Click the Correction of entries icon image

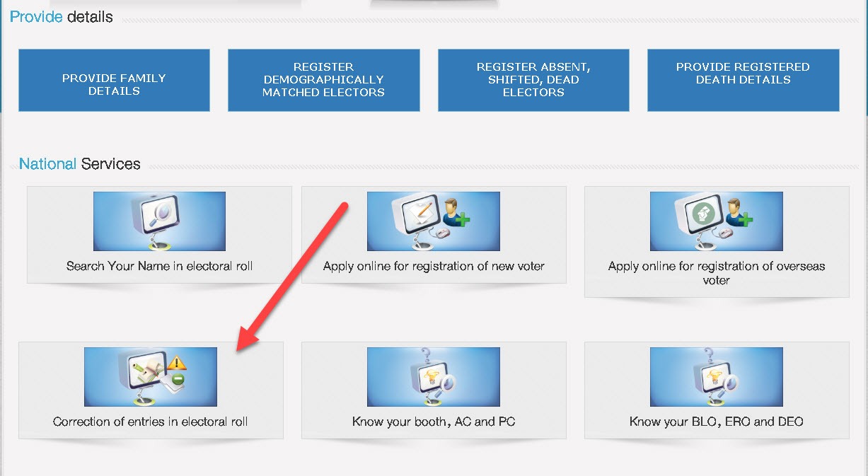[150, 376]
